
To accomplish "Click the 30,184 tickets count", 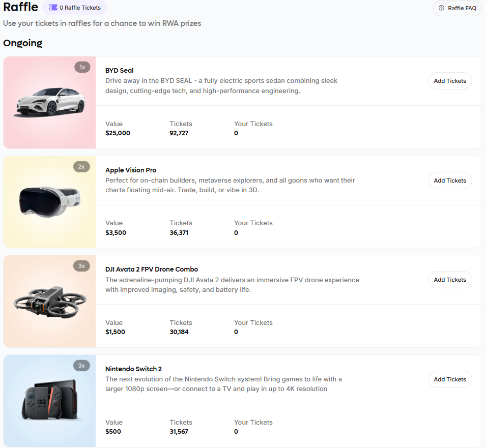I will [179, 332].
